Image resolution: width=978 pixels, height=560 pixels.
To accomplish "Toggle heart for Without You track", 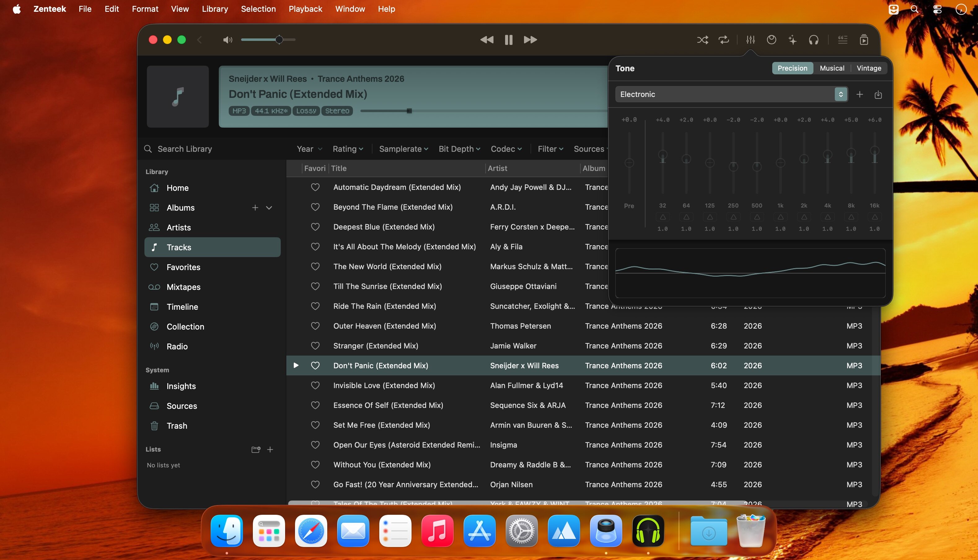I will point(315,464).
